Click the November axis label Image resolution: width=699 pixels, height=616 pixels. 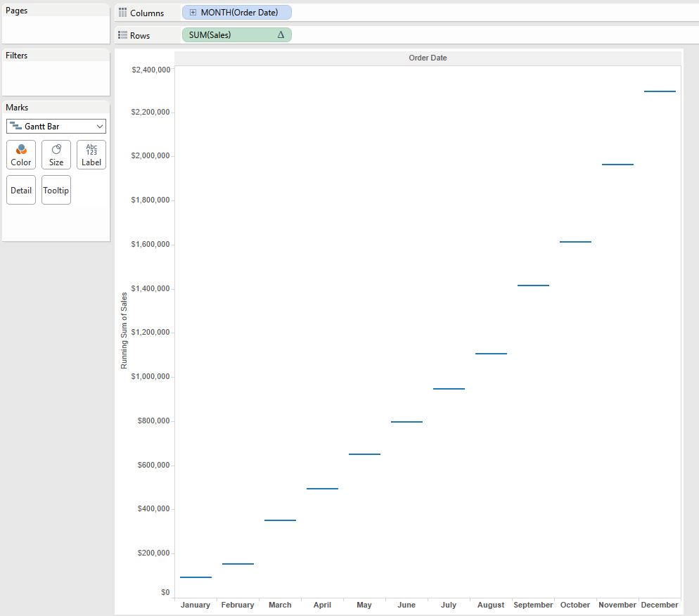click(x=617, y=605)
